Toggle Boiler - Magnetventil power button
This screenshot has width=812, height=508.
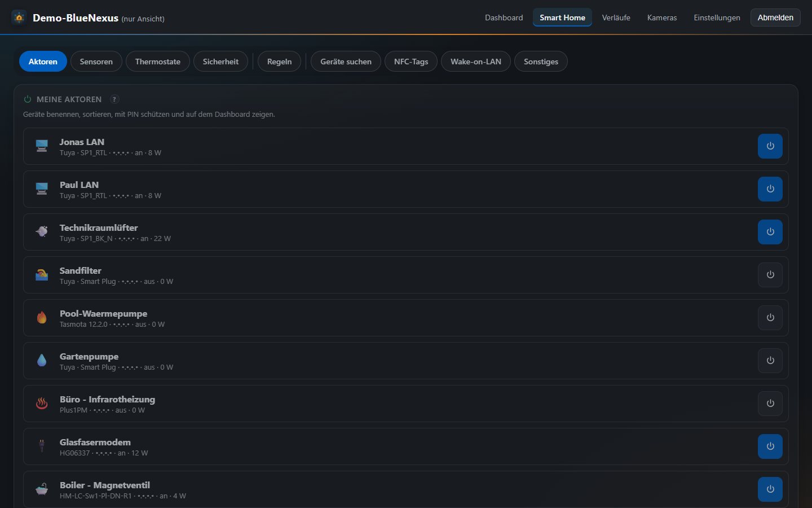pyautogui.click(x=770, y=489)
